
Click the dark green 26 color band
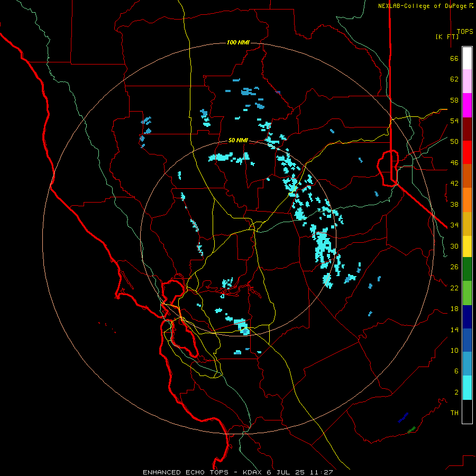click(467, 269)
